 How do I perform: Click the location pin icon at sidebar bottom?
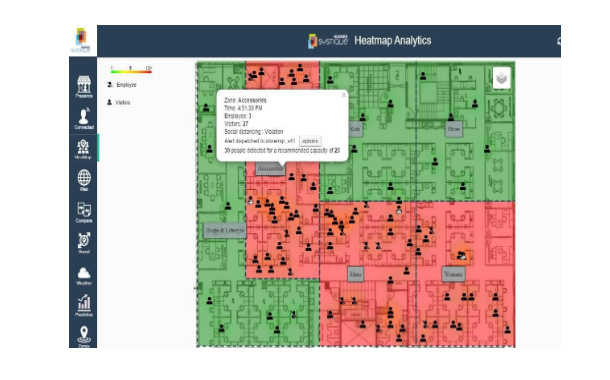[x=84, y=336]
